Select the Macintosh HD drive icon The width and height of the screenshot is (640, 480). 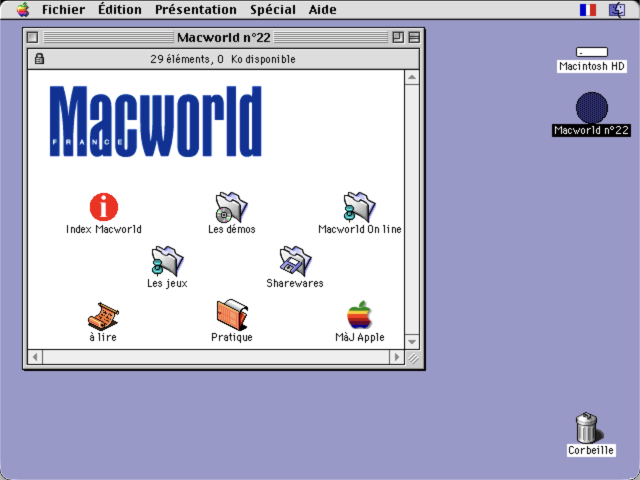pyautogui.click(x=592, y=52)
